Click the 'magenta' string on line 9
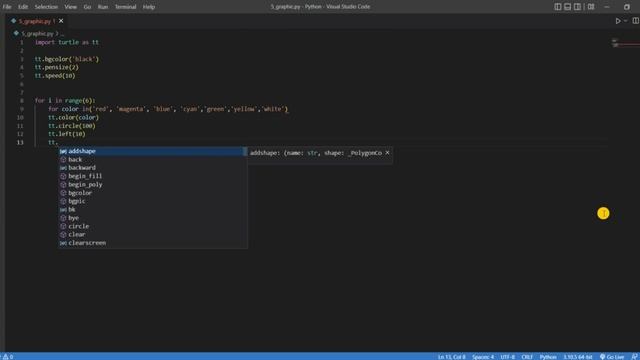The height and width of the screenshot is (360, 640). point(131,109)
